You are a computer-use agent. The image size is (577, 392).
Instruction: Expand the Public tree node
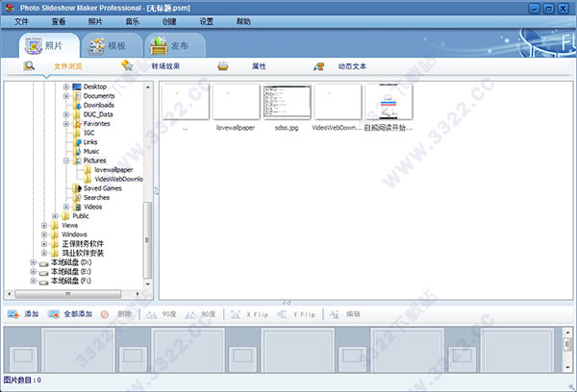click(55, 216)
